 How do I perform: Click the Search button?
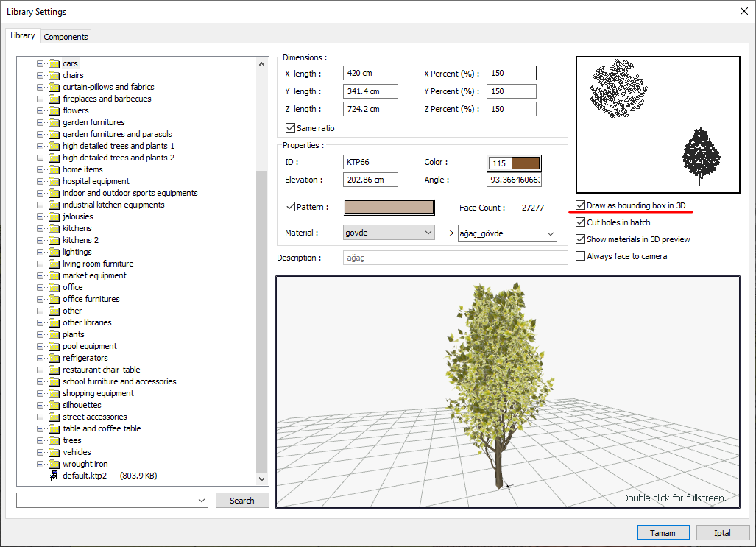(241, 501)
